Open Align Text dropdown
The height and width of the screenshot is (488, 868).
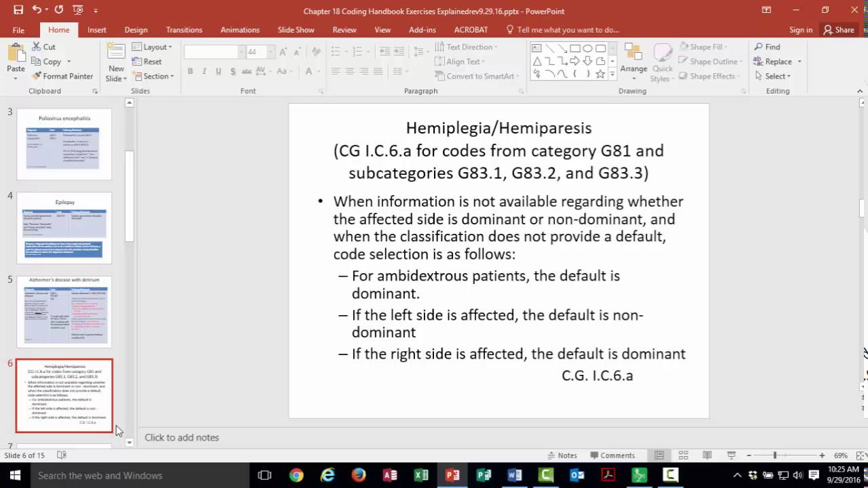[x=459, y=62]
